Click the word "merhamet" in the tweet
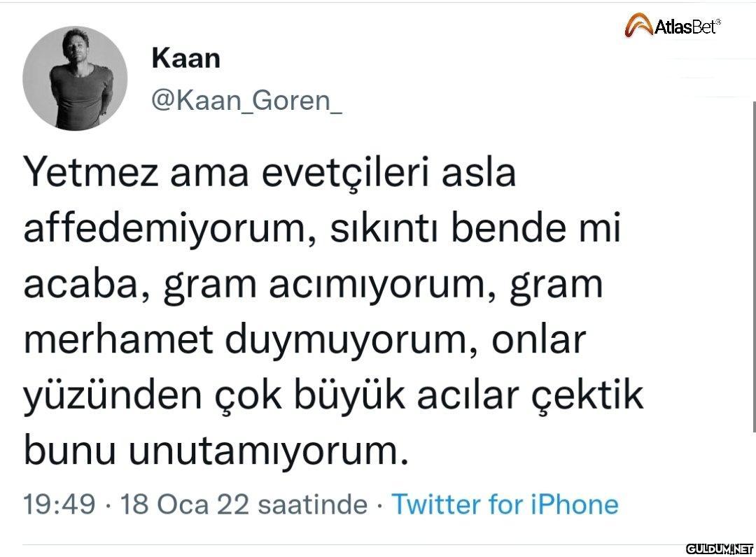The width and height of the screenshot is (756, 557). (x=118, y=341)
